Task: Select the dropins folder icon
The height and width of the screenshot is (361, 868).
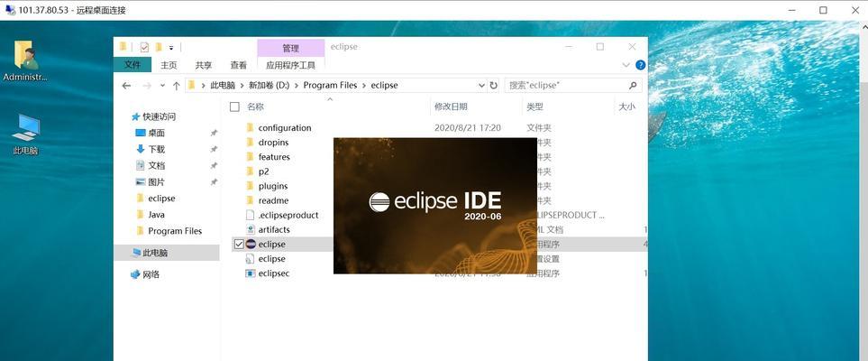Action: [x=250, y=142]
